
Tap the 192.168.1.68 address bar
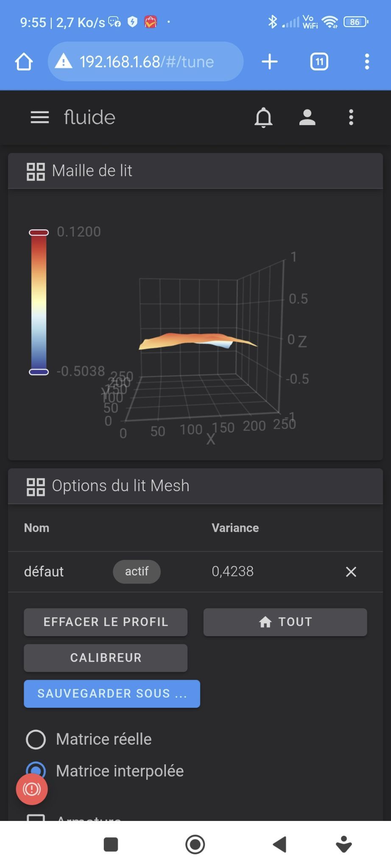(x=146, y=62)
